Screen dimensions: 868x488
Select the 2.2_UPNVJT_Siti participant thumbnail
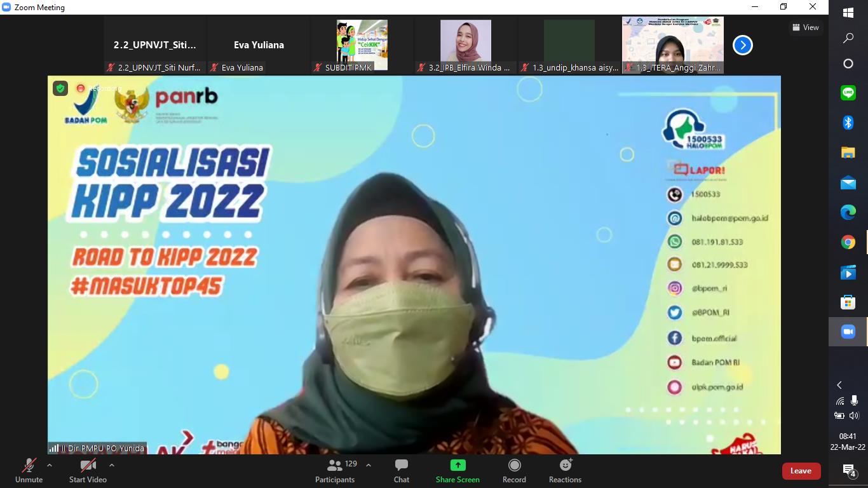coord(155,45)
